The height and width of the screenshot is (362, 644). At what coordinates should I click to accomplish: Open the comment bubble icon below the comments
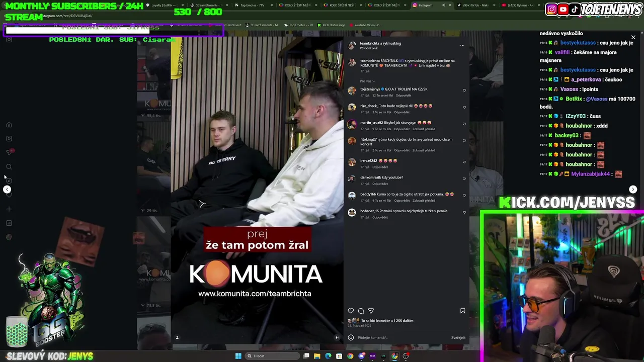click(361, 311)
